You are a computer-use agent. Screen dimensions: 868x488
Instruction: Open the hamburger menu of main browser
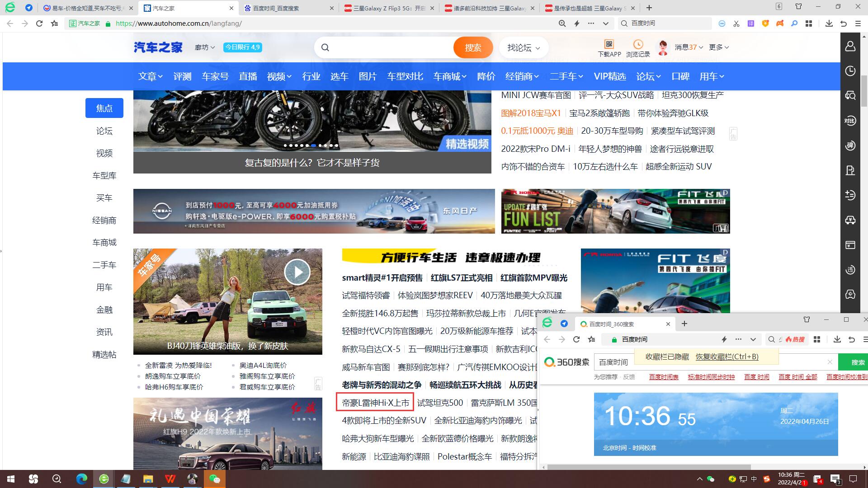(858, 23)
